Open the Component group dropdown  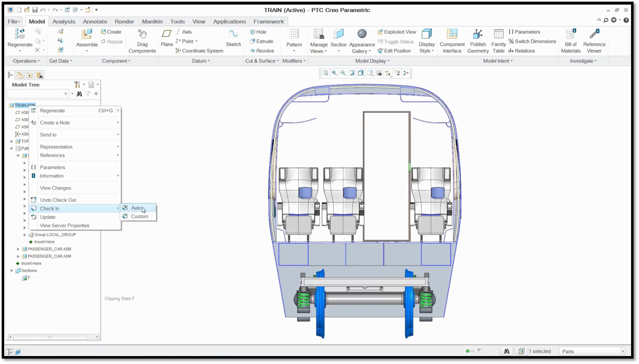(x=116, y=61)
